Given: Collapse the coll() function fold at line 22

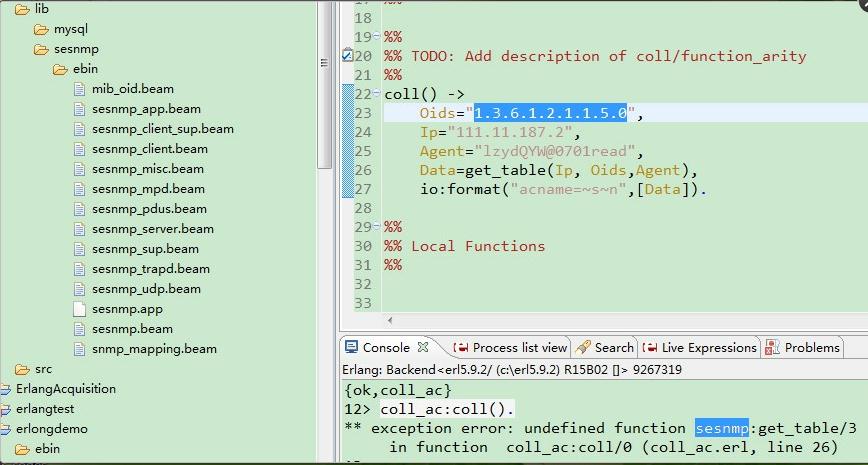Looking at the screenshot, I should point(376,92).
